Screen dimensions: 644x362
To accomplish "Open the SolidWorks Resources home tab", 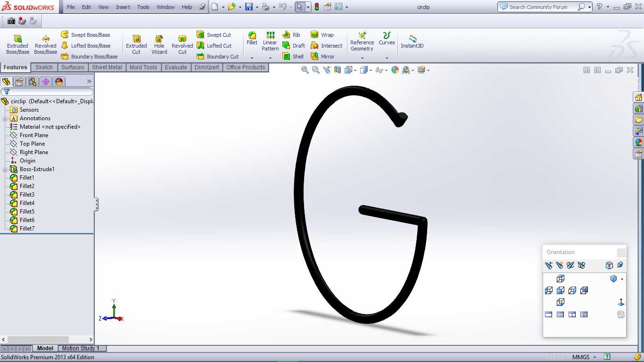I will (x=639, y=97).
